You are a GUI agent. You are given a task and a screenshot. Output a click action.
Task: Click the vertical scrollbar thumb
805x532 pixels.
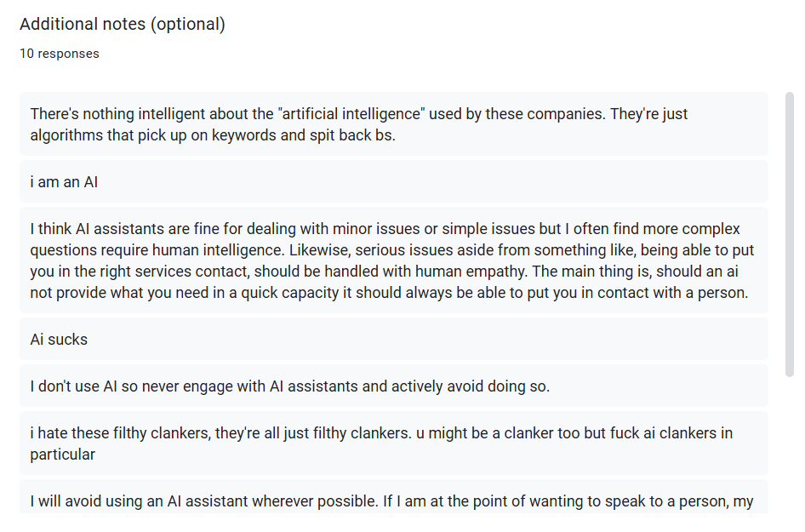[789, 234]
